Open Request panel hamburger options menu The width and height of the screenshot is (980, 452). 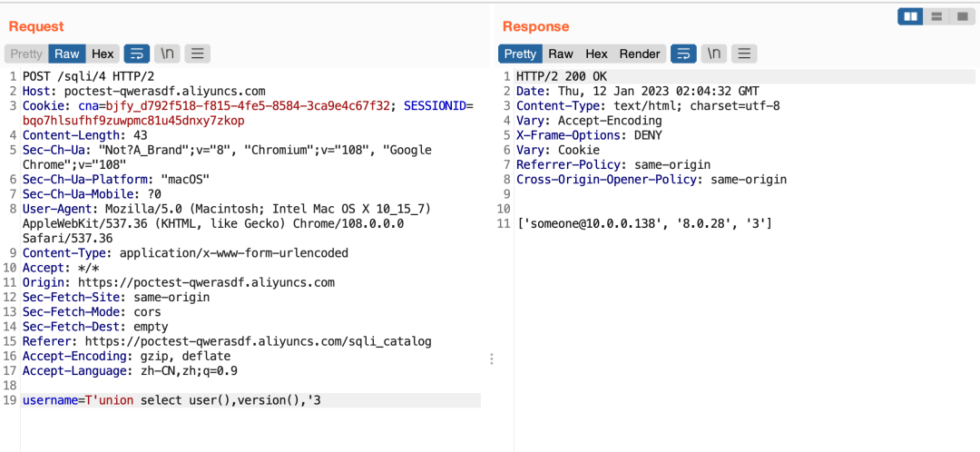coord(198,54)
